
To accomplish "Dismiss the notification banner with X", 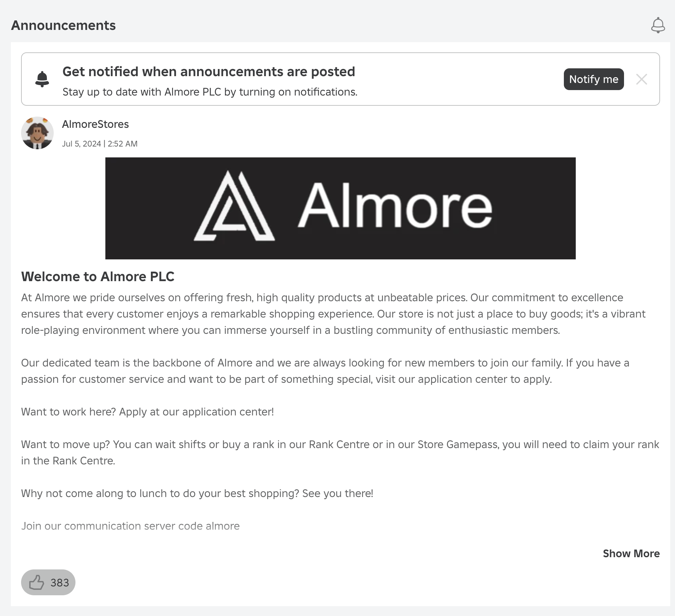I will (x=641, y=79).
